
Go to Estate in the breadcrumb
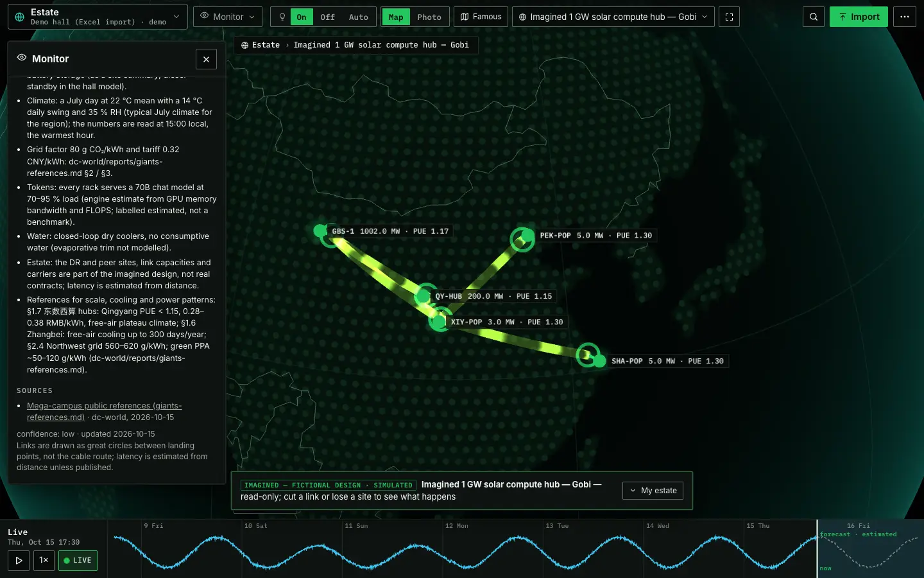[x=266, y=45]
